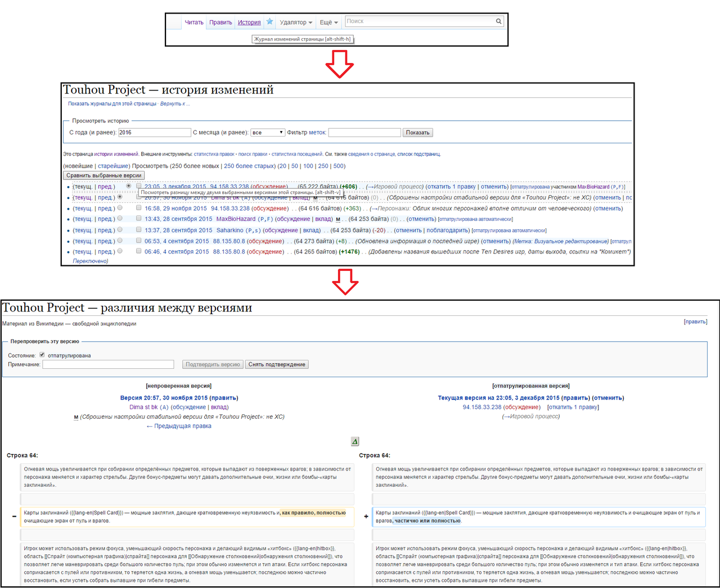This screenshot has width=720, height=588.
Task: Select radio for 23:05, 3 декабря 2015 revision
Action: point(129,186)
